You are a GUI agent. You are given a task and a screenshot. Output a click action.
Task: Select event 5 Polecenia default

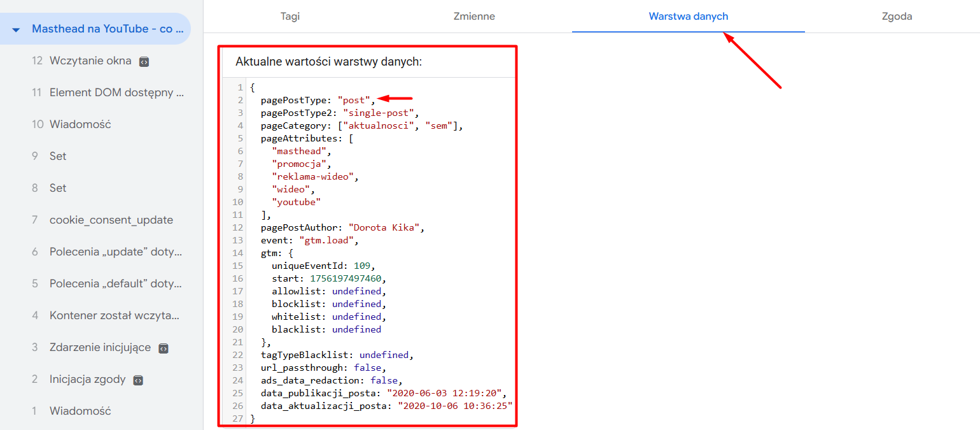point(108,283)
